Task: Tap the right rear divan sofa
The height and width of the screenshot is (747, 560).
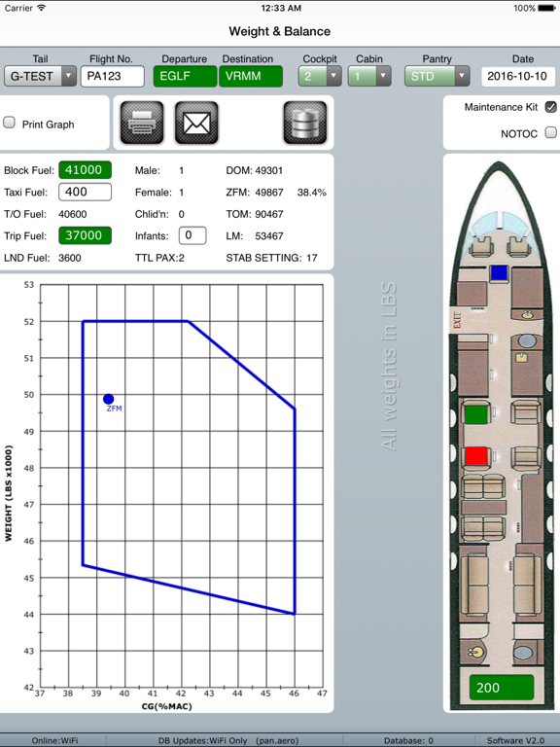Action: coord(527,586)
